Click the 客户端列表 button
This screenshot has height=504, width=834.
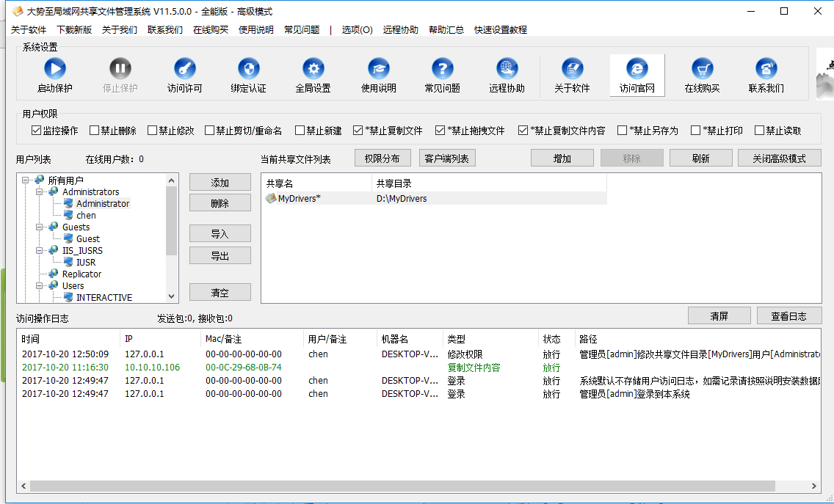coord(447,158)
